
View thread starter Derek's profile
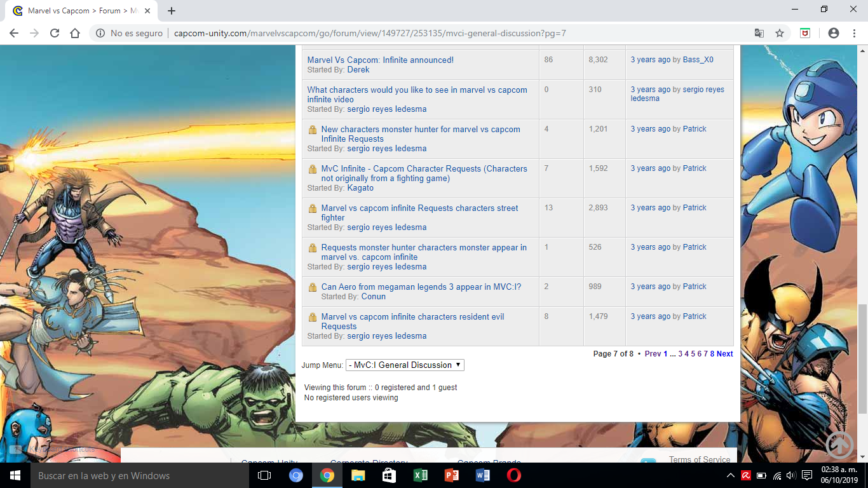tap(358, 70)
